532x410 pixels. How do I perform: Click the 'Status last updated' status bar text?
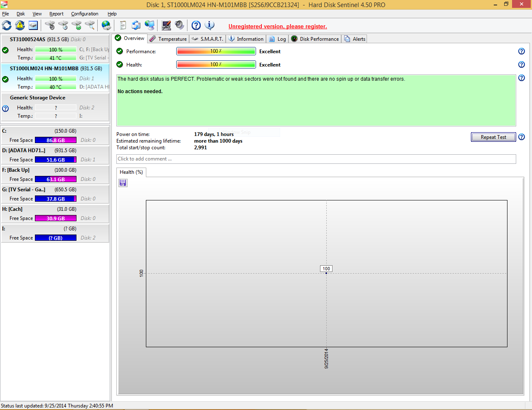[x=57, y=406]
